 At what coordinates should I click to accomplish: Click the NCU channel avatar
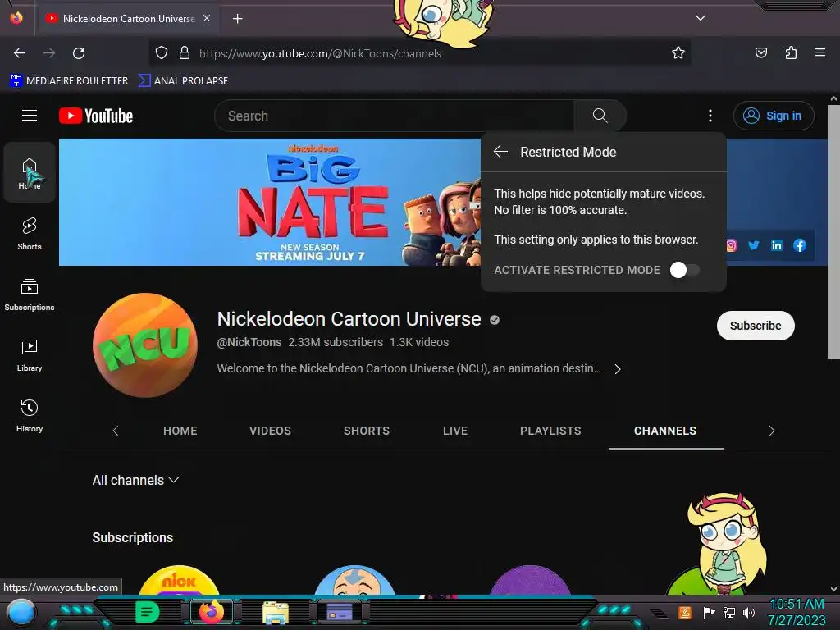point(145,345)
